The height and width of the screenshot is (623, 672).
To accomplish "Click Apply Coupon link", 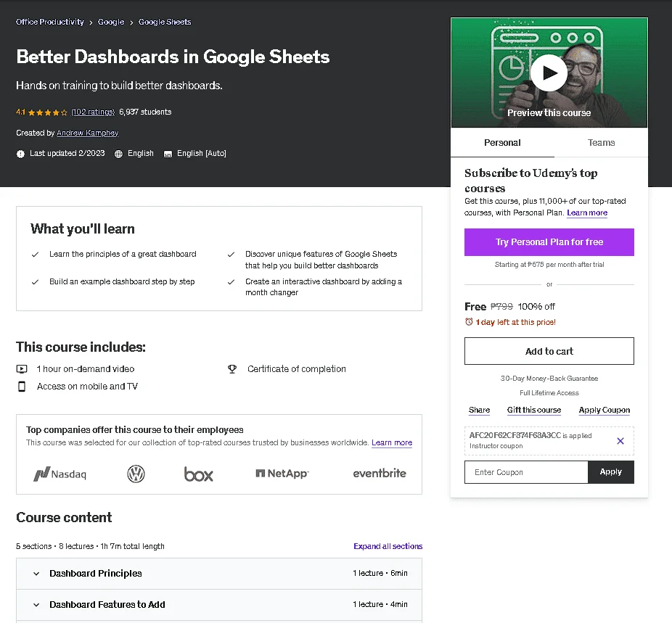I will [605, 410].
